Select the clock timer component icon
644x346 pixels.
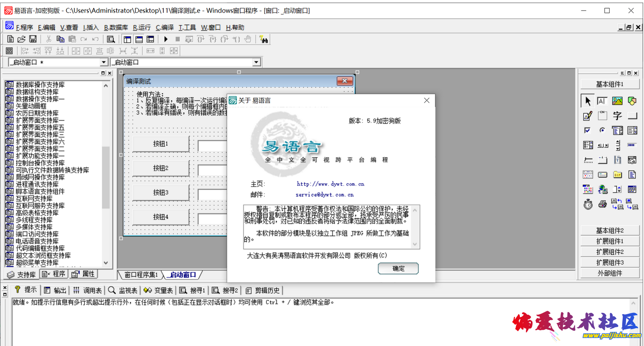pyautogui.click(x=588, y=204)
